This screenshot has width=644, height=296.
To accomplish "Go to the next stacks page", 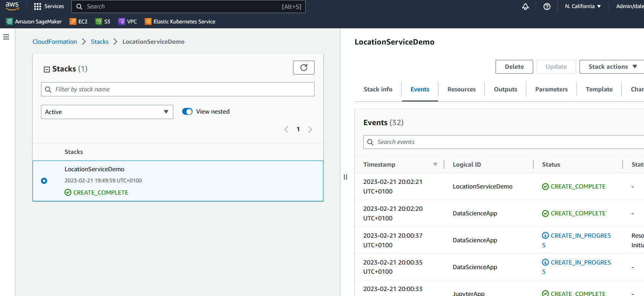I will click(310, 129).
